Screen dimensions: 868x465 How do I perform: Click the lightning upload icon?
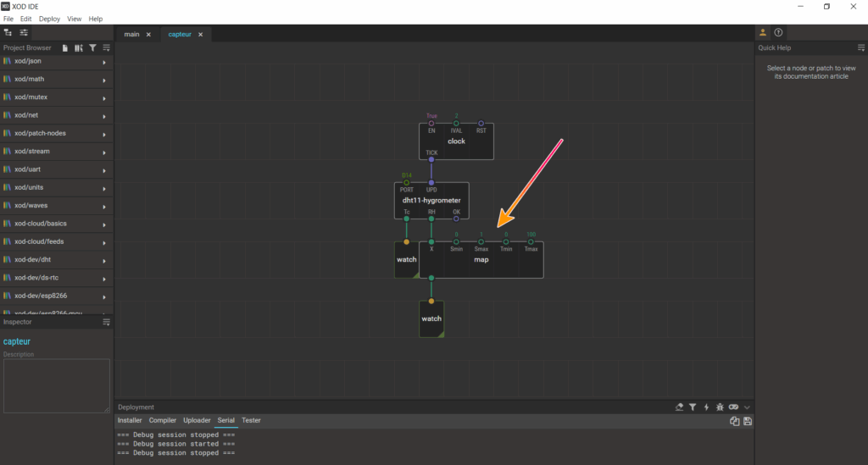click(706, 407)
